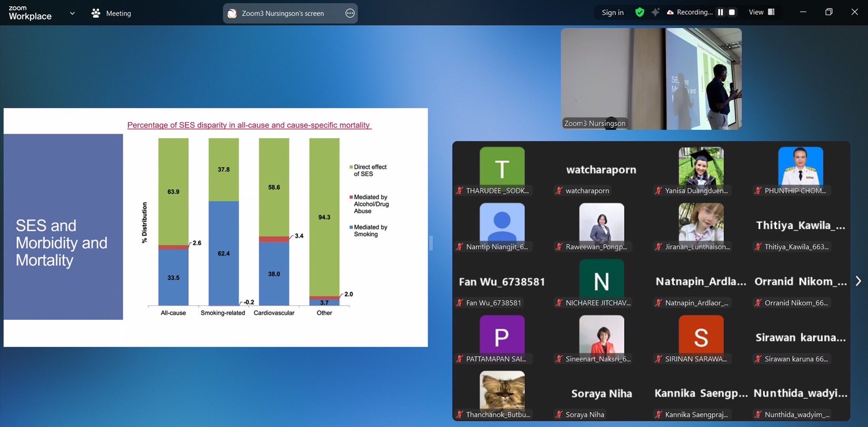Open the AI Companion sparkle icon
This screenshot has width=868, height=427.
coord(655,12)
